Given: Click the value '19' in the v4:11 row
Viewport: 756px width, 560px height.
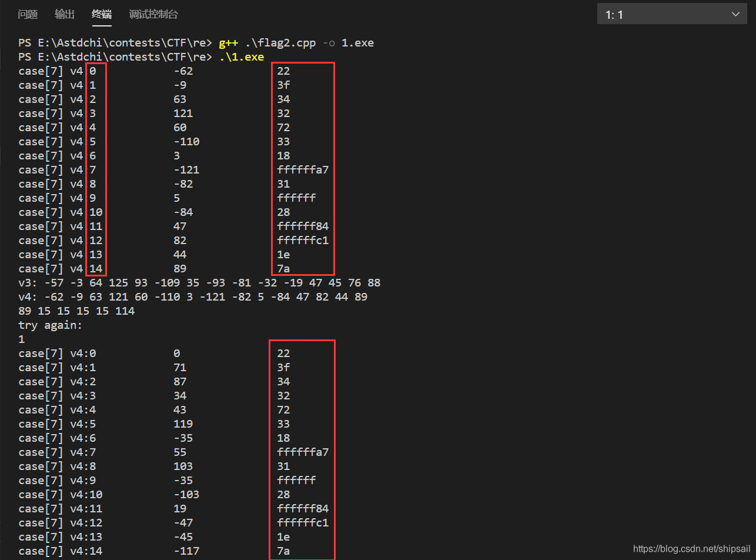Looking at the screenshot, I should click(180, 509).
